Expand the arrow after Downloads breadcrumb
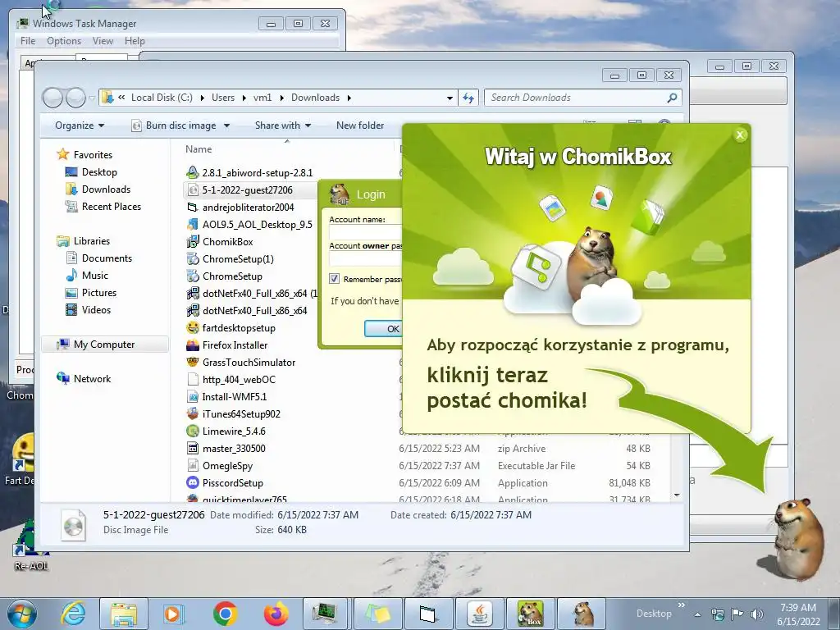The image size is (840, 630). pyautogui.click(x=349, y=98)
